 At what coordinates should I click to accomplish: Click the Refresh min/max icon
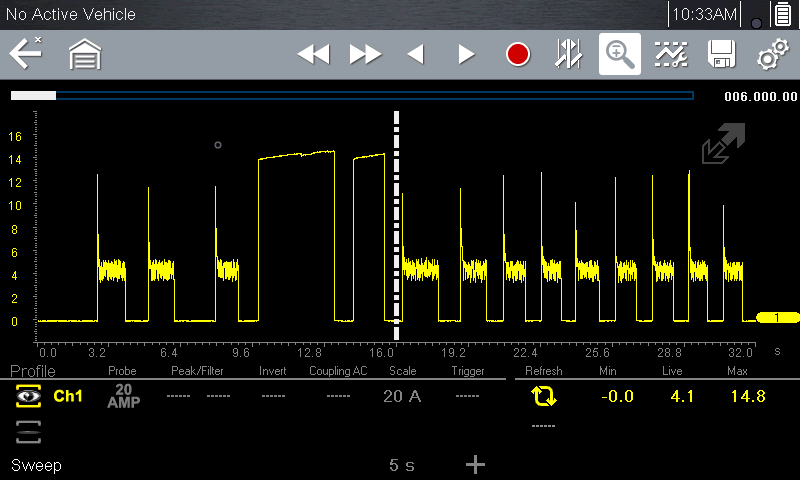tap(544, 396)
